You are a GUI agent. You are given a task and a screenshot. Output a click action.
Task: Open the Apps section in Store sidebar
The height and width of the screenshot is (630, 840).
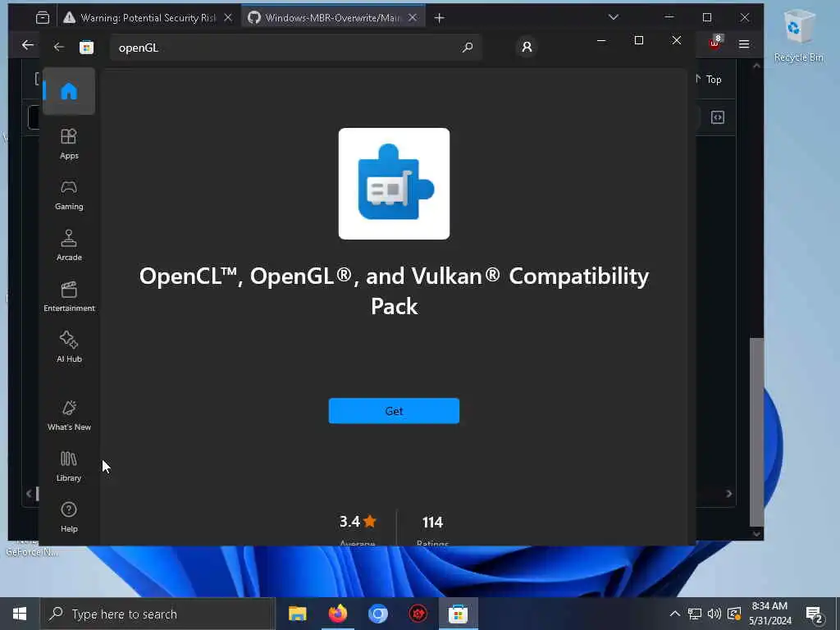(69, 144)
